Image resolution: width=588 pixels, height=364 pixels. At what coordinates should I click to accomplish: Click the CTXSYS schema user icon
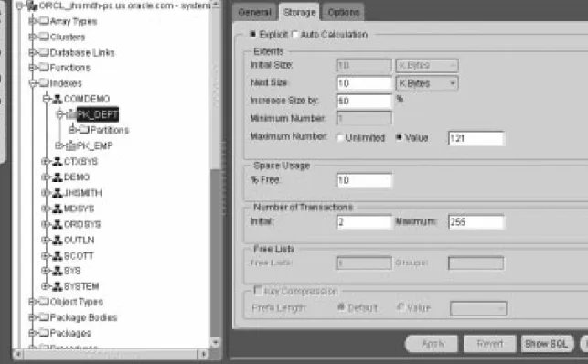[x=58, y=162]
